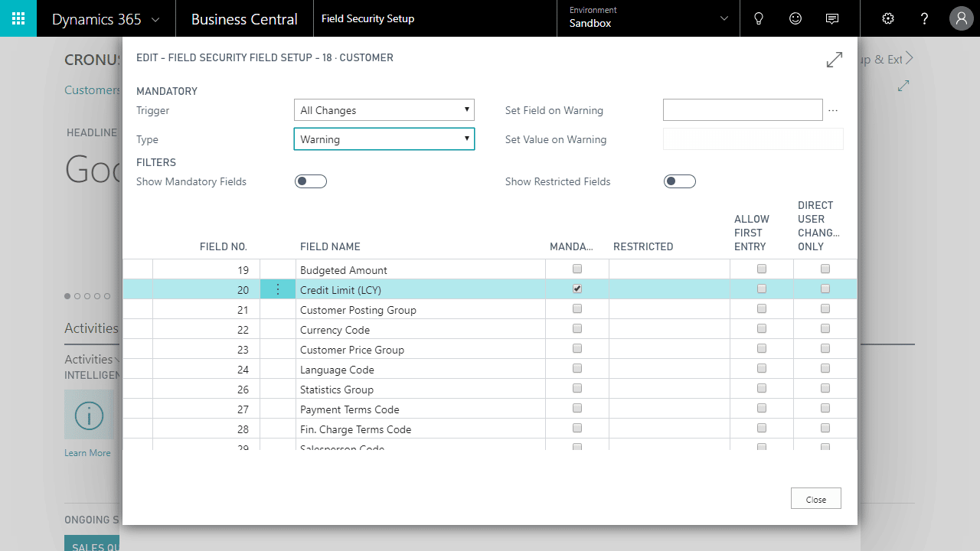The width and height of the screenshot is (980, 551).
Task: Toggle Show Mandatory Fields switch
Action: click(x=311, y=181)
